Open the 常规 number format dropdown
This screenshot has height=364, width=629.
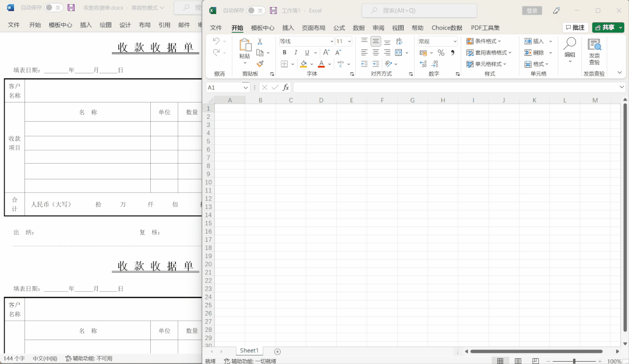437,41
